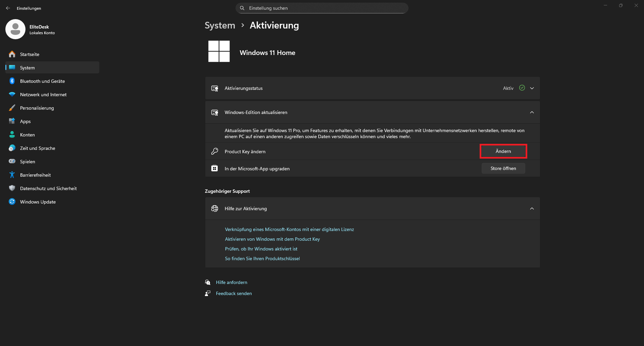Go to Personalisierung settings
Viewport: 644px width, 346px height.
coord(52,108)
